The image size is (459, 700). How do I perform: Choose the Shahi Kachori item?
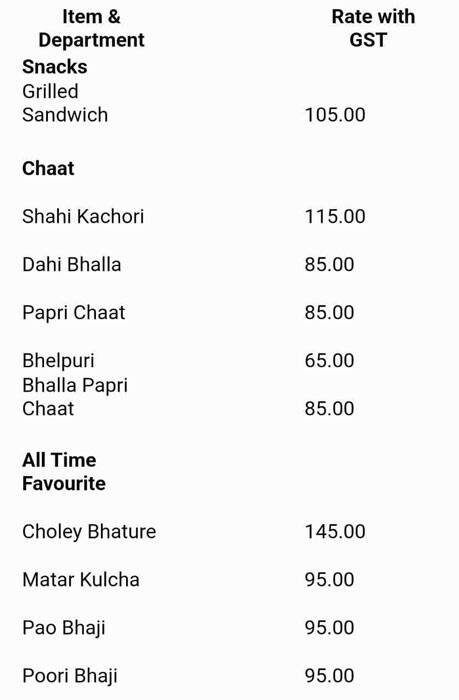pos(83,217)
